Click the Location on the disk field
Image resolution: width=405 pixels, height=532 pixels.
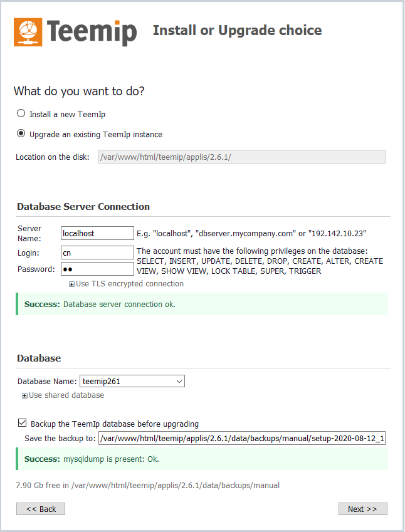click(242, 157)
